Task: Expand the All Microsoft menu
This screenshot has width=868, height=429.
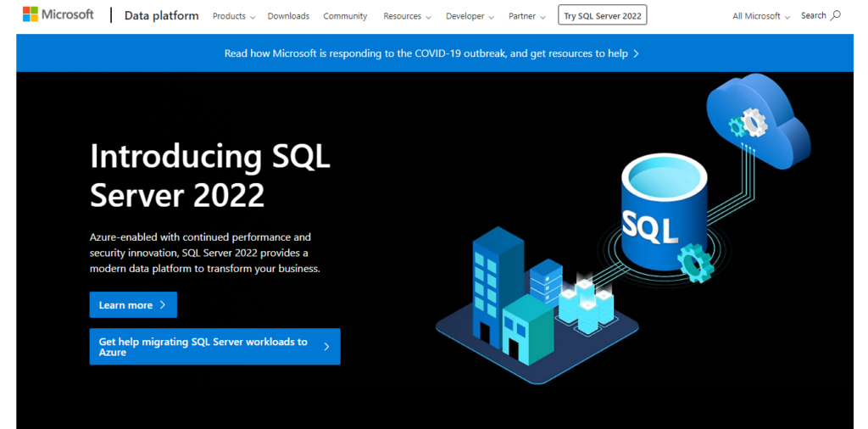Action: click(761, 16)
